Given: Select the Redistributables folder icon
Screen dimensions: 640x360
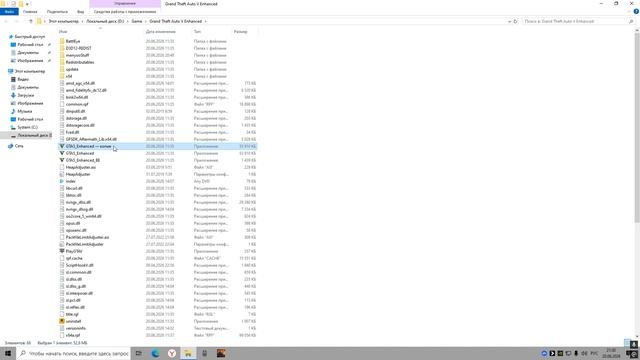Looking at the screenshot, I should click(x=62, y=62).
